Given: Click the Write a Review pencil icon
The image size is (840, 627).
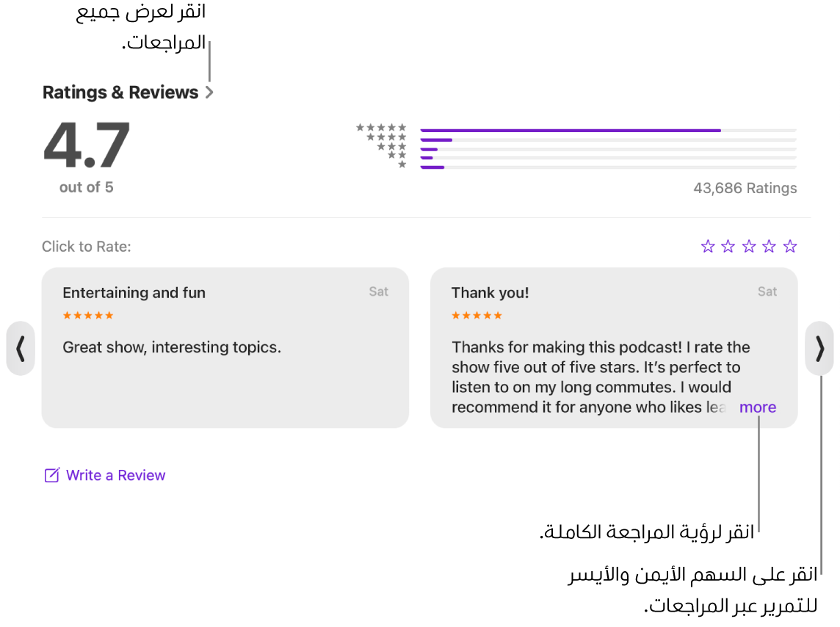Looking at the screenshot, I should click(x=51, y=475).
